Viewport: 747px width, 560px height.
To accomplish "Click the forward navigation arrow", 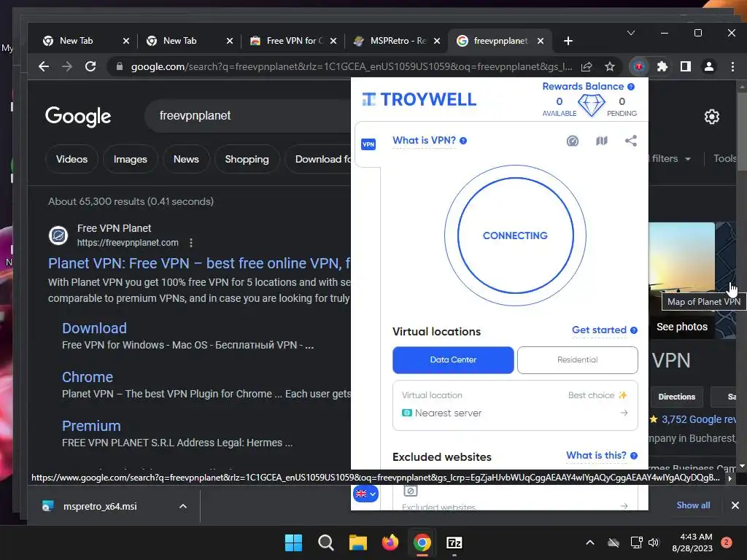I will point(67,66).
